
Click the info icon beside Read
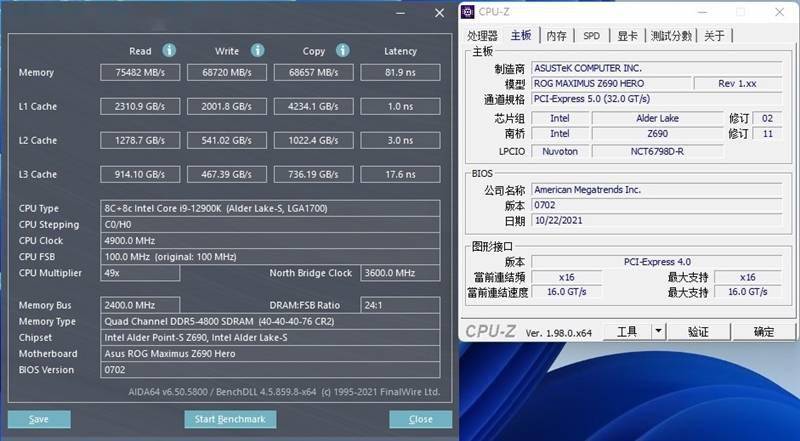tap(169, 50)
